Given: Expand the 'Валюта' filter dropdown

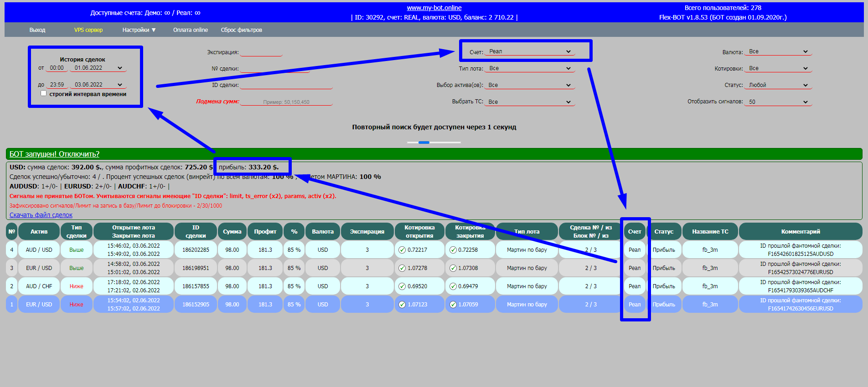Looking at the screenshot, I should point(778,51).
